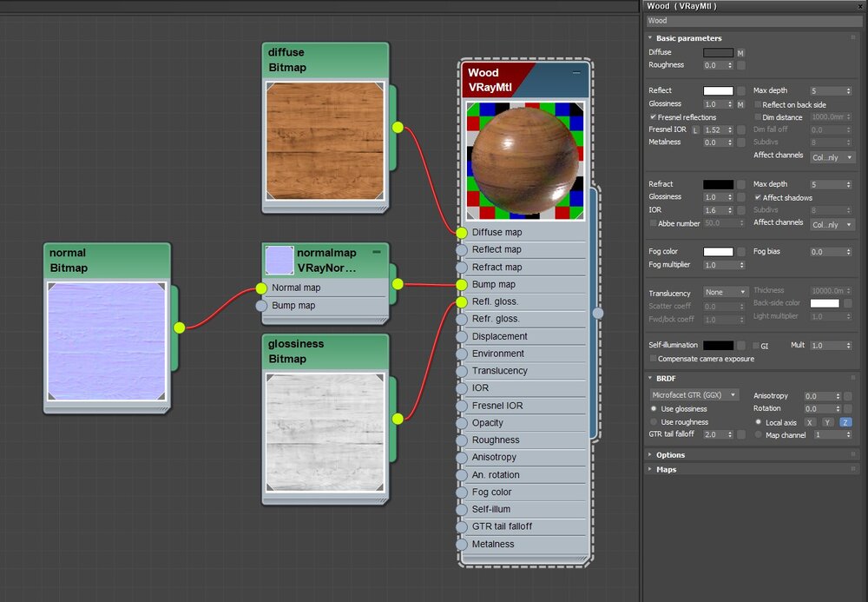This screenshot has height=602, width=868.
Task: Open the Microfacet GTR (GGX) BRDF dropdown
Action: (x=694, y=395)
